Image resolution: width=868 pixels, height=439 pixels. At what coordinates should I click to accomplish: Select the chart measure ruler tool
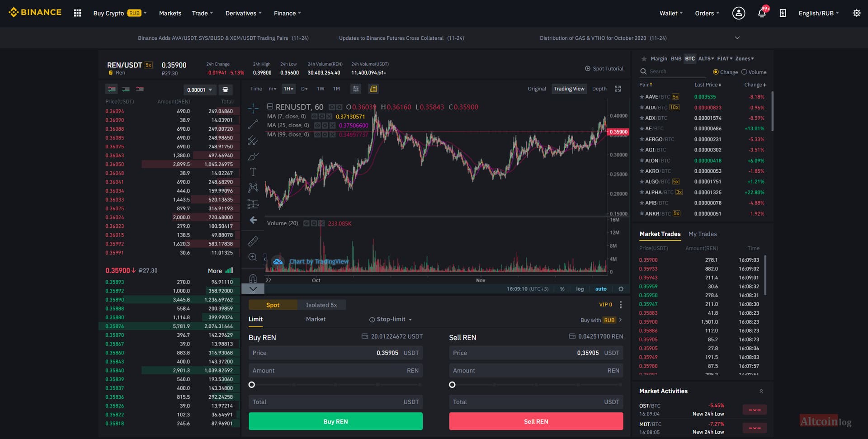point(253,241)
